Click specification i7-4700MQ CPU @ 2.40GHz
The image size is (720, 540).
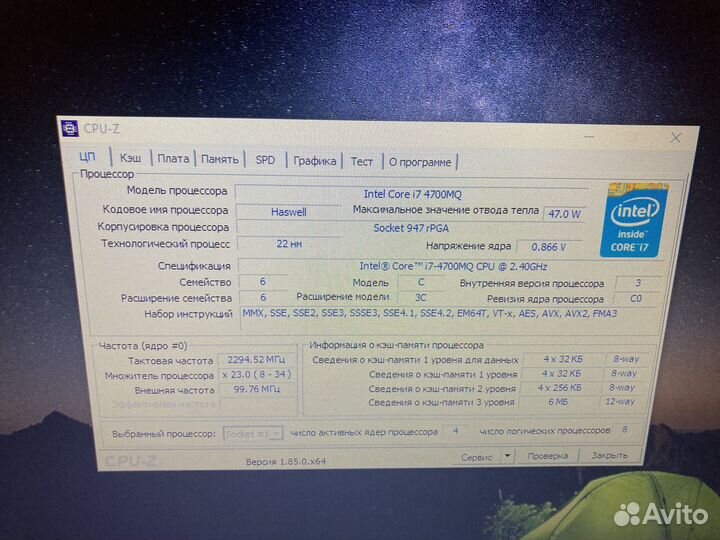pos(452,266)
